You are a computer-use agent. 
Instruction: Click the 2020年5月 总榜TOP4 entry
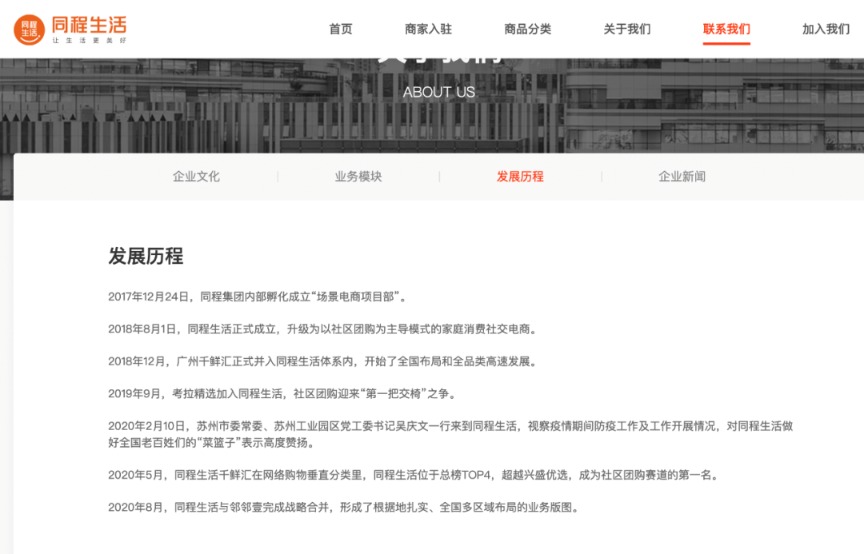[414, 475]
